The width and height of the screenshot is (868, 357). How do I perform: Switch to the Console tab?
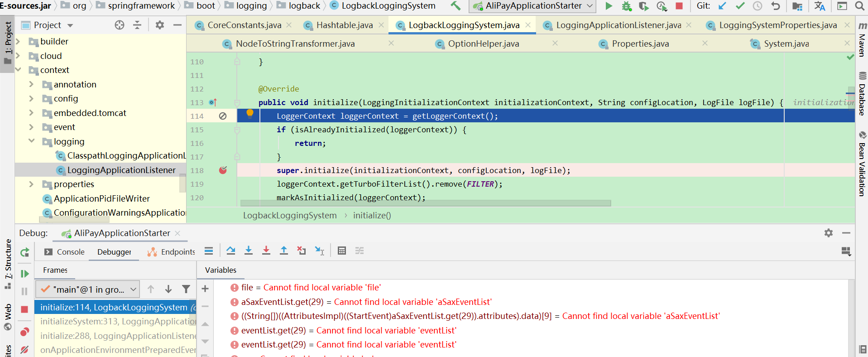pos(64,252)
